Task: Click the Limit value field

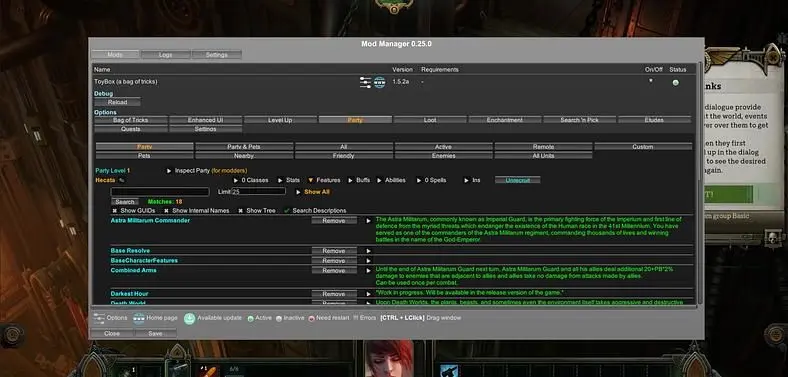Action: 258,192
